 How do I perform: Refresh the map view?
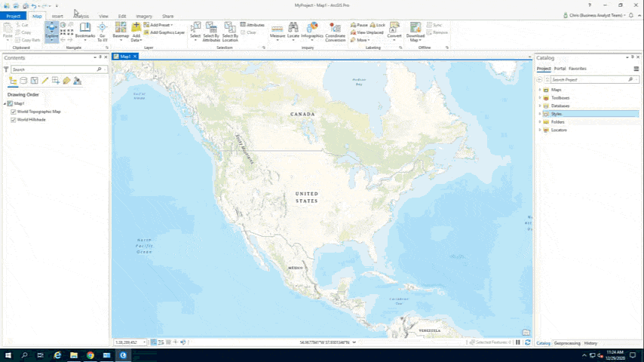click(528, 342)
